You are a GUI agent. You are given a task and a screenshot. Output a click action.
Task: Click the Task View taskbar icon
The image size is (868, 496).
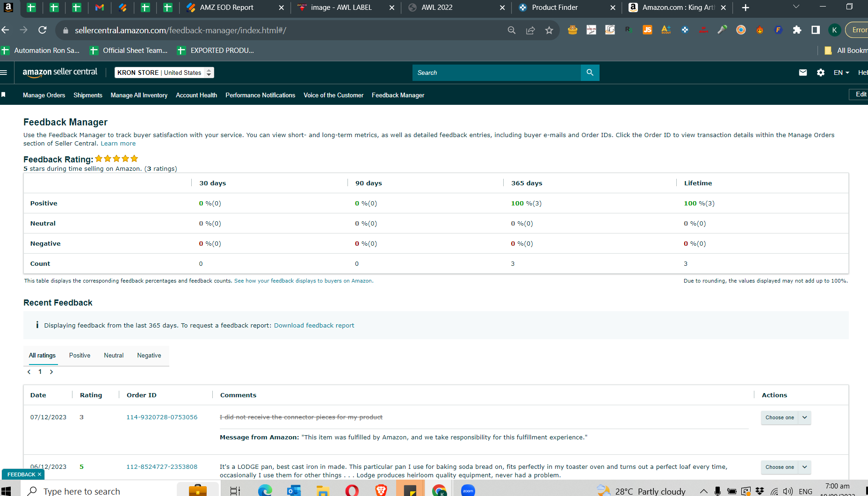coord(235,490)
